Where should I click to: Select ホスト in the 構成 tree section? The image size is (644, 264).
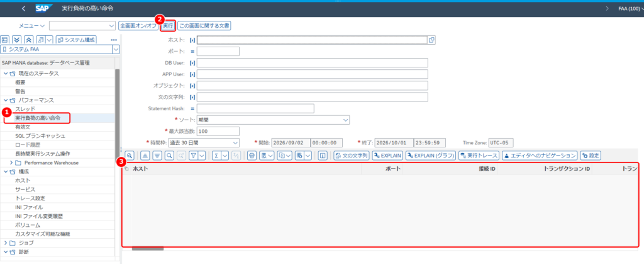click(23, 181)
